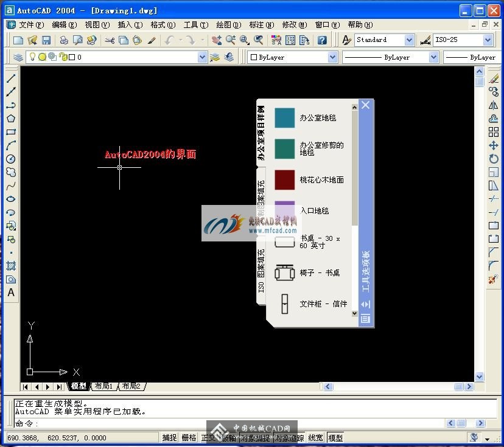Switch to the 布局2 layout tab
The image size is (504, 447).
(131, 386)
